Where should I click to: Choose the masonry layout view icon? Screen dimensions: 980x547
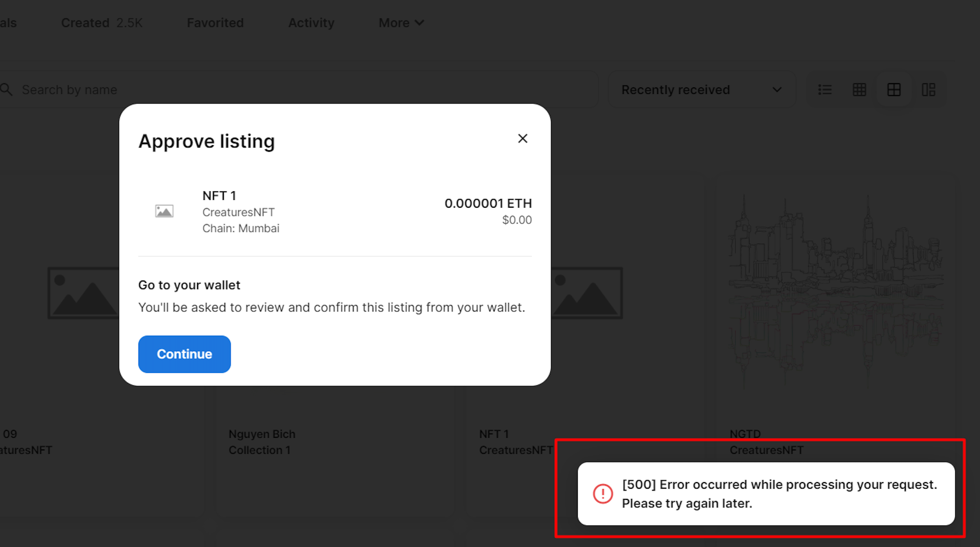click(x=929, y=89)
